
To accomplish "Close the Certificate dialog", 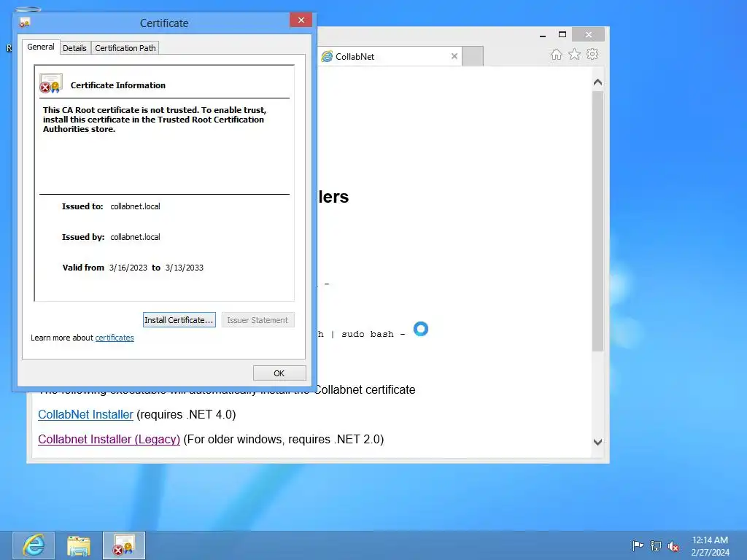I will pos(301,20).
